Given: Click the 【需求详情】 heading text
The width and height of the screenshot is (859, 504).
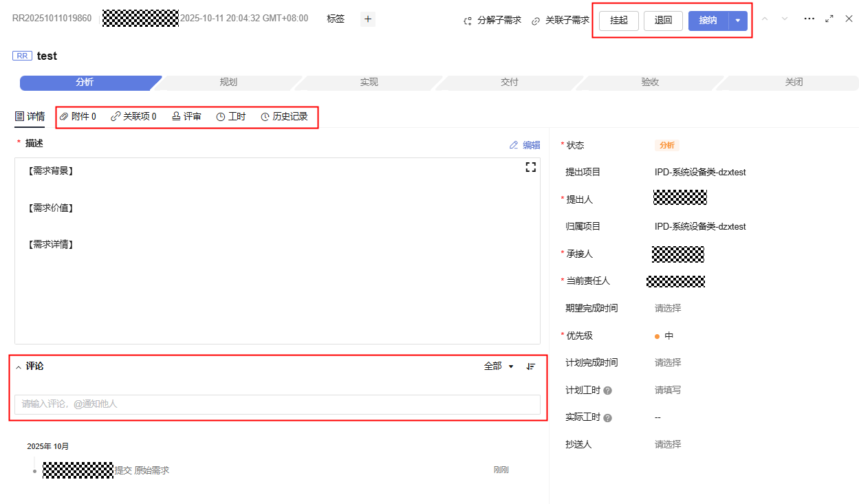Looking at the screenshot, I should pos(51,244).
